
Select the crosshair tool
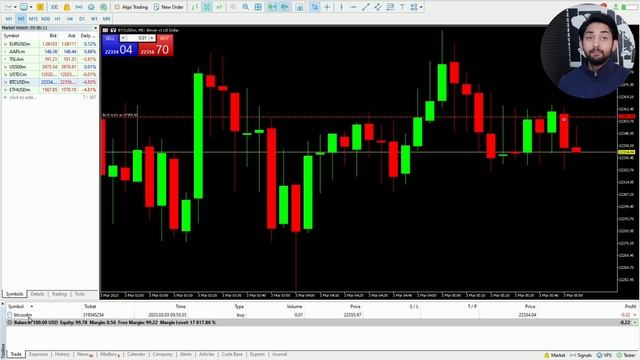click(327, 7)
